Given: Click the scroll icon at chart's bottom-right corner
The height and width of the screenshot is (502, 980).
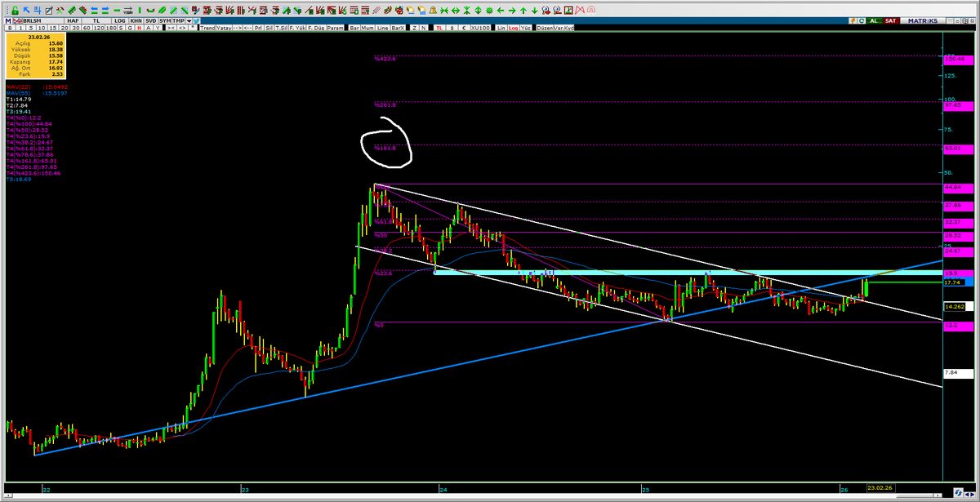Looking at the screenshot, I should 959,492.
